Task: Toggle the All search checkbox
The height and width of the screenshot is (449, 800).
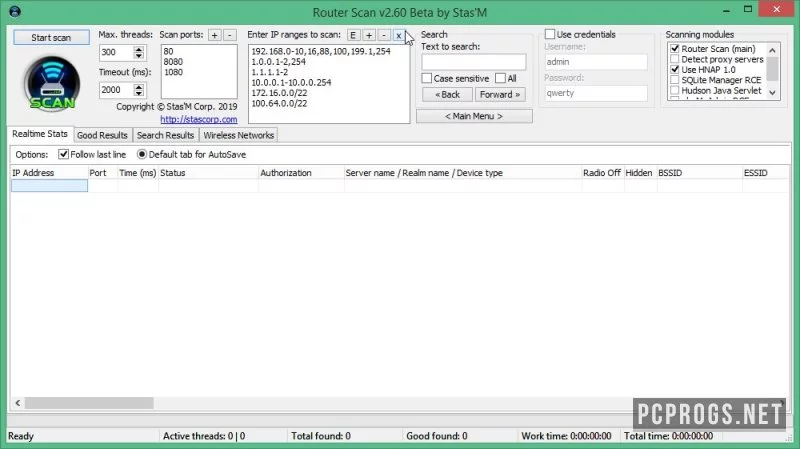Action: pos(501,79)
